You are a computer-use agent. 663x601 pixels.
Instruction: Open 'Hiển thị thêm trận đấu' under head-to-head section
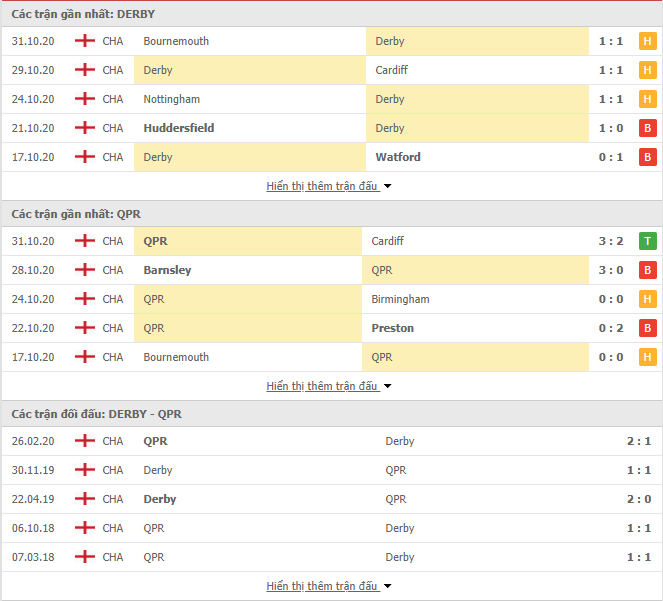[322, 586]
